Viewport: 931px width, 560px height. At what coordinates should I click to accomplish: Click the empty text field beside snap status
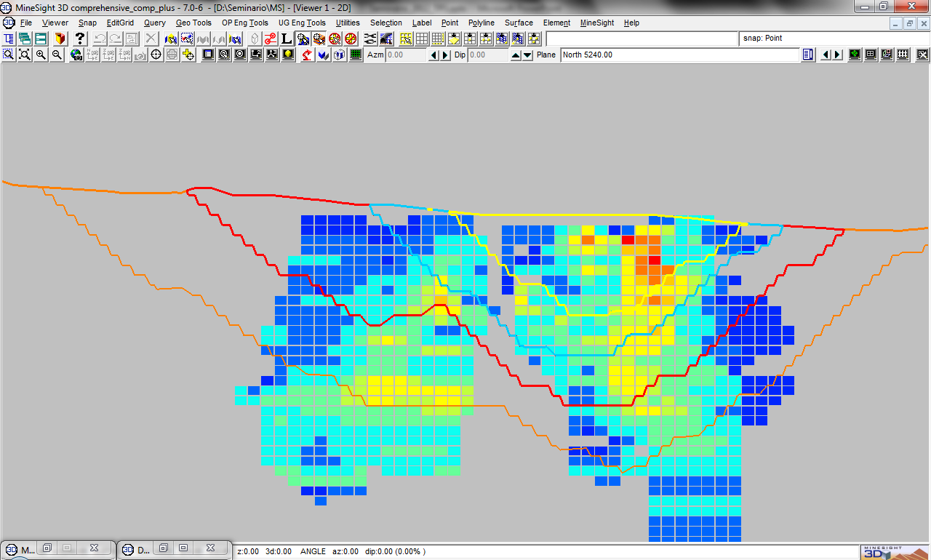pyautogui.click(x=642, y=38)
